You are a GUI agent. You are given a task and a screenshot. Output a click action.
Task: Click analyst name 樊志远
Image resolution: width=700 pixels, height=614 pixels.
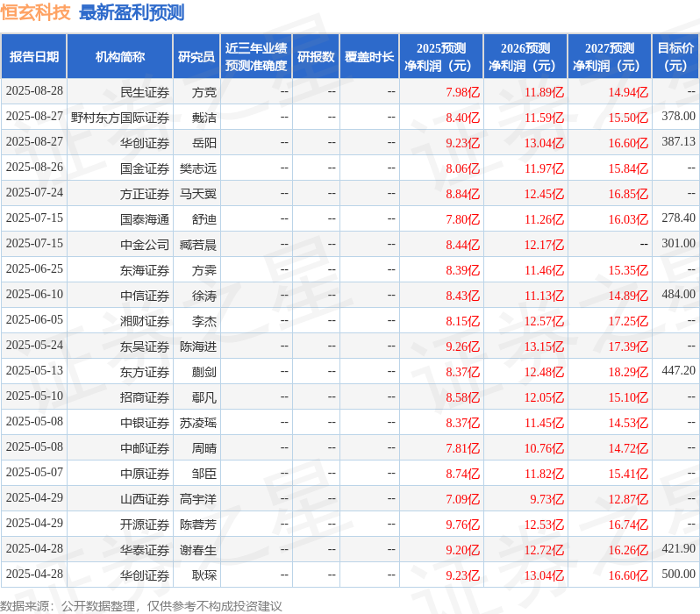tap(197, 168)
